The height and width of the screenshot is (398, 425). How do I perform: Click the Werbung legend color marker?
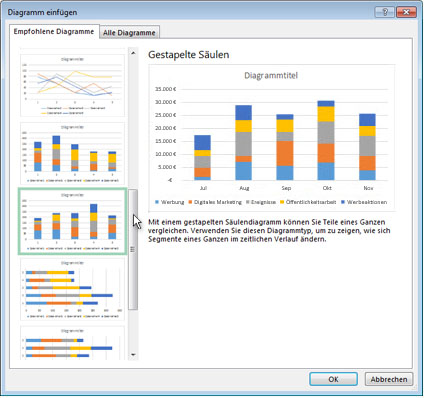point(157,202)
